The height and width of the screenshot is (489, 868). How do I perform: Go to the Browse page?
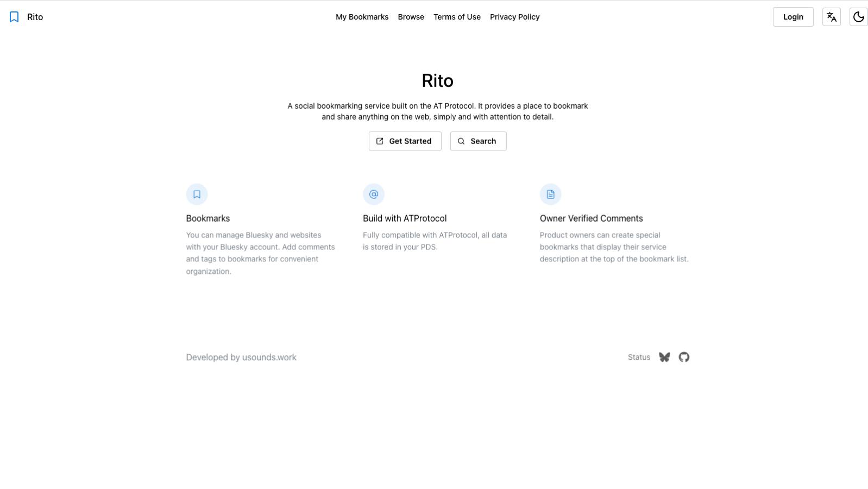click(x=411, y=17)
